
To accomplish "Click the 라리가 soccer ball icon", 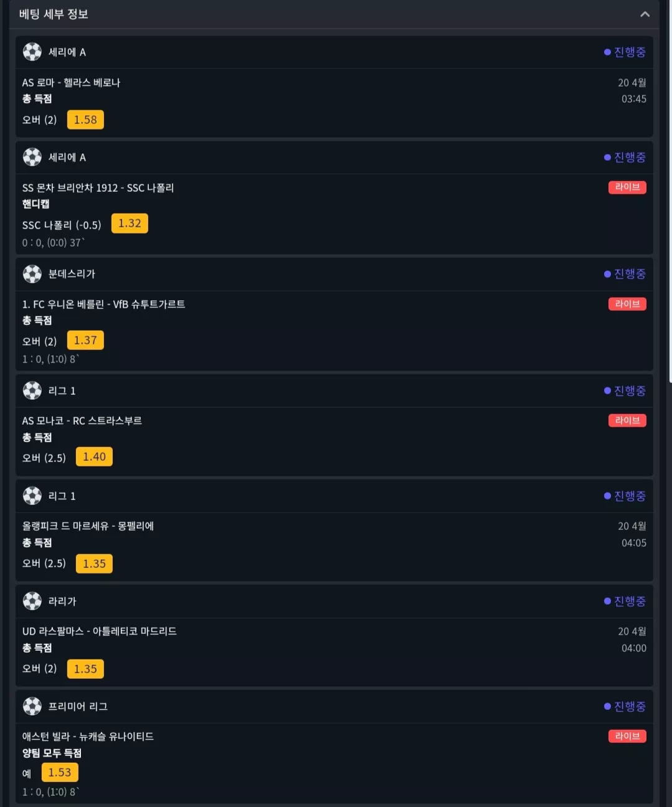I will [32, 601].
